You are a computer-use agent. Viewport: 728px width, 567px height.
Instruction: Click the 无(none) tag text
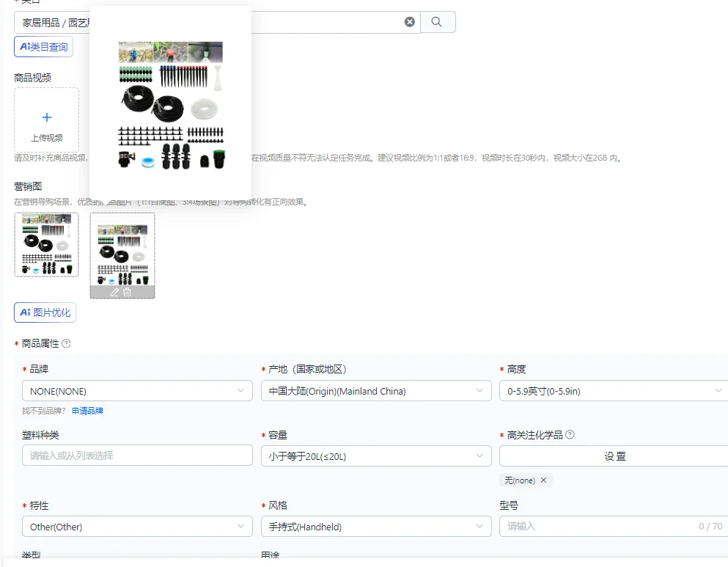[520, 480]
